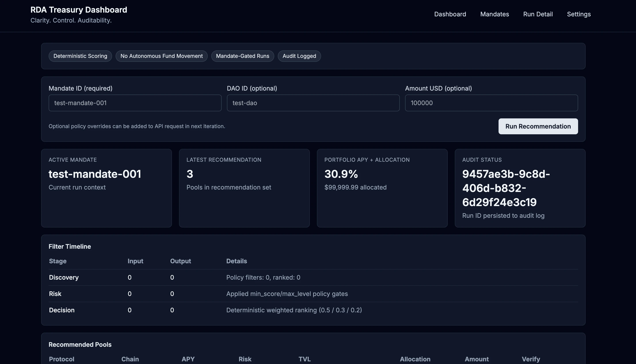Viewport: 636px width, 364px height.
Task: Toggle the Deterministic Scoring chip
Action: click(80, 56)
